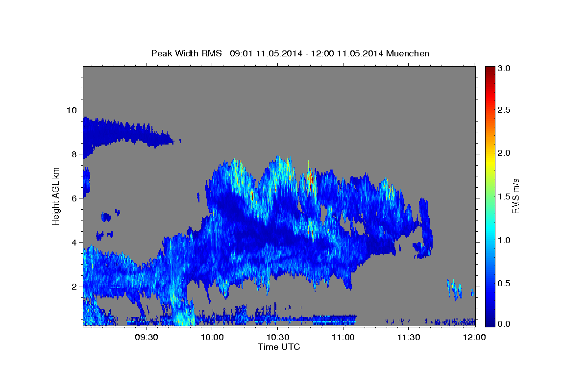This screenshot has width=588, height=392.
Task: Click the 10:00 time tick label
Action: (x=213, y=337)
